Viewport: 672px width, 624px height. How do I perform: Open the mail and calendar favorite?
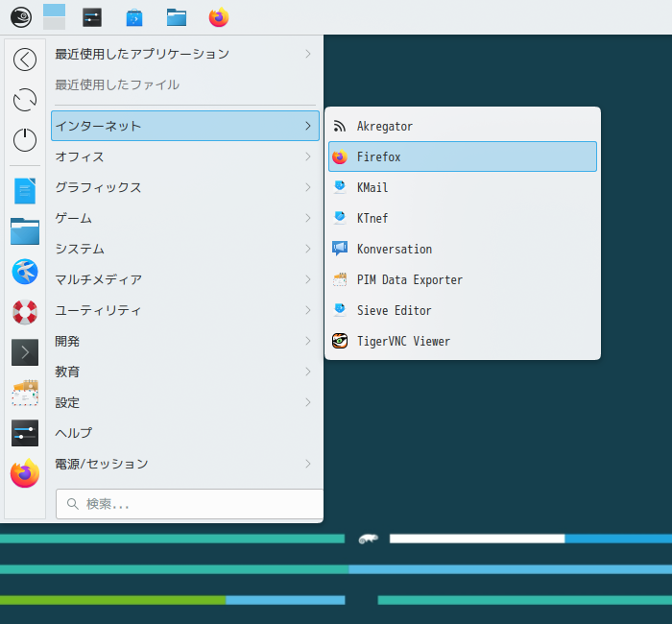click(x=25, y=392)
